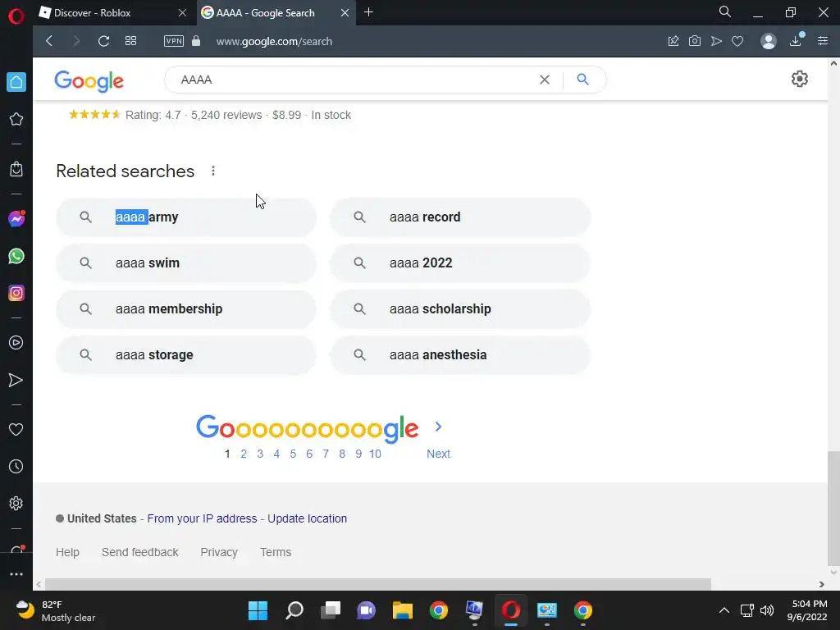The image size is (840, 630).
Task: Open the Opera account profile icon
Action: click(768, 41)
